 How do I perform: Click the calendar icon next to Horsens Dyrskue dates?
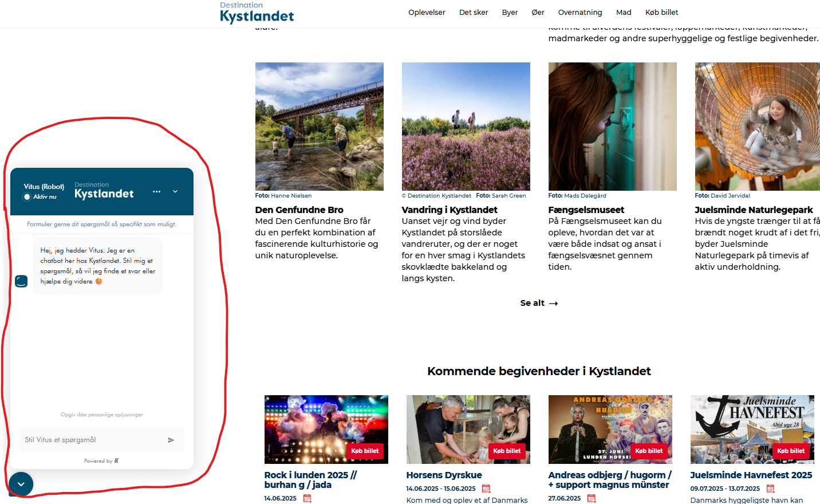(x=486, y=489)
